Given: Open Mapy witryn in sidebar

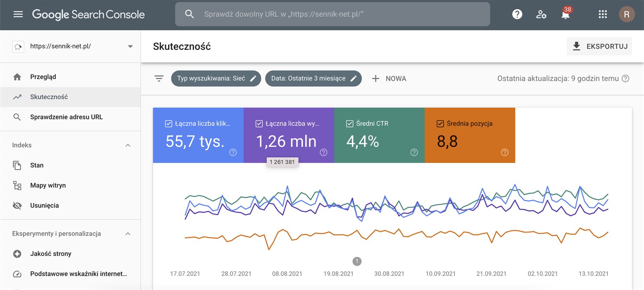Looking at the screenshot, I should coord(48,185).
